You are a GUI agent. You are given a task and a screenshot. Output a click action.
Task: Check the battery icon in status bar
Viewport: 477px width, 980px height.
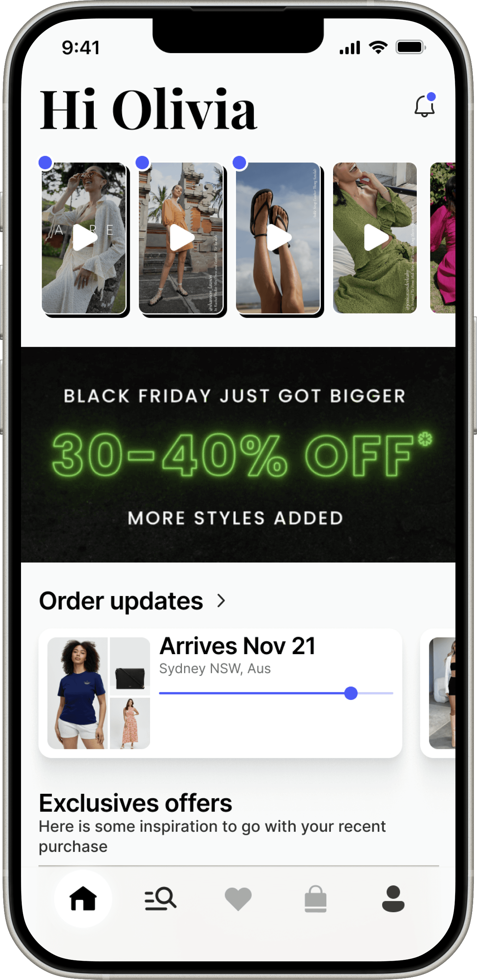pyautogui.click(x=411, y=48)
